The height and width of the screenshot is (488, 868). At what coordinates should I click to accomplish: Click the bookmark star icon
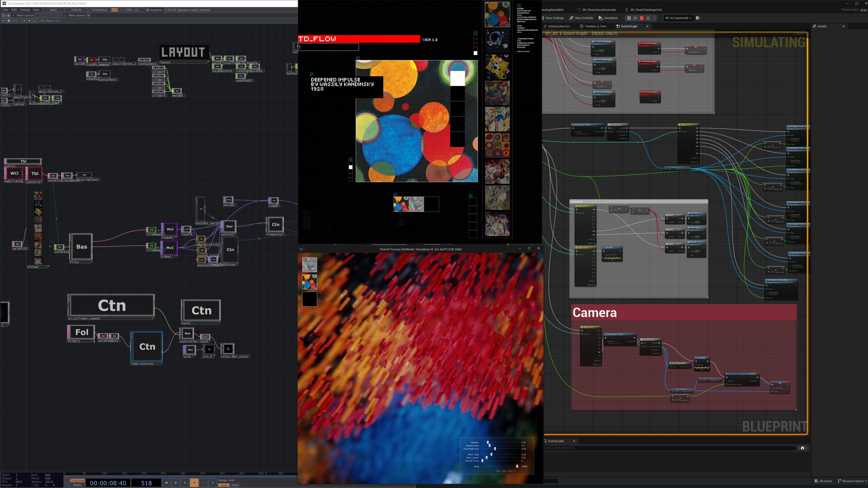coord(30,21)
